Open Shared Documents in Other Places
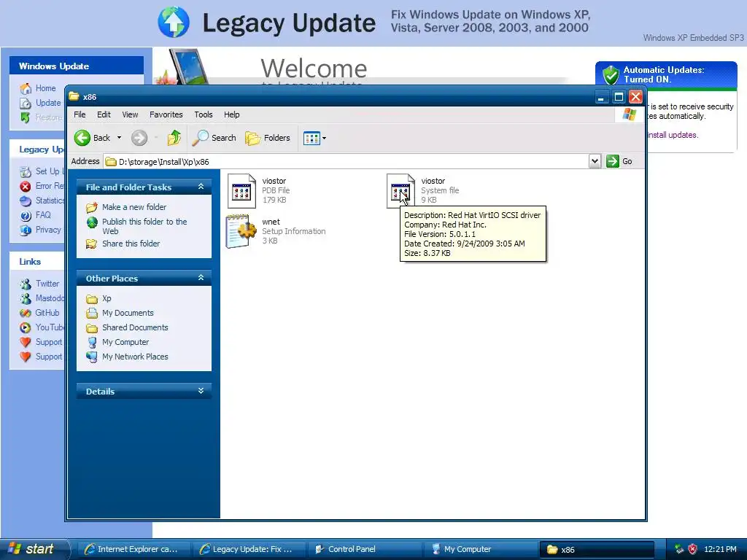 click(x=135, y=327)
